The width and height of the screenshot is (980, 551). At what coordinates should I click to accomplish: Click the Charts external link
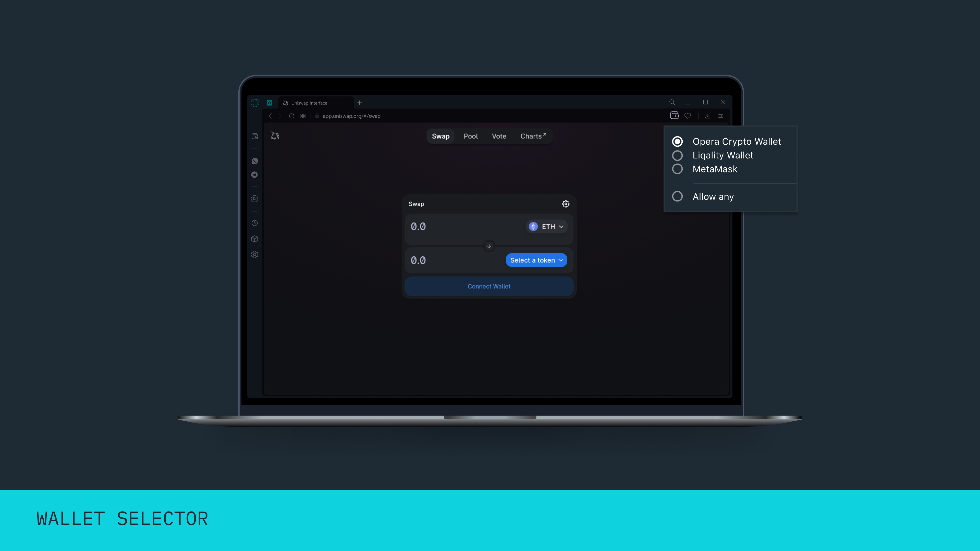coord(532,136)
